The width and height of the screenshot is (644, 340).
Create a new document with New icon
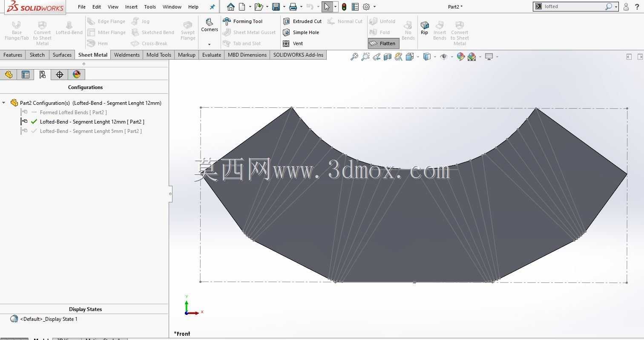[x=242, y=7]
